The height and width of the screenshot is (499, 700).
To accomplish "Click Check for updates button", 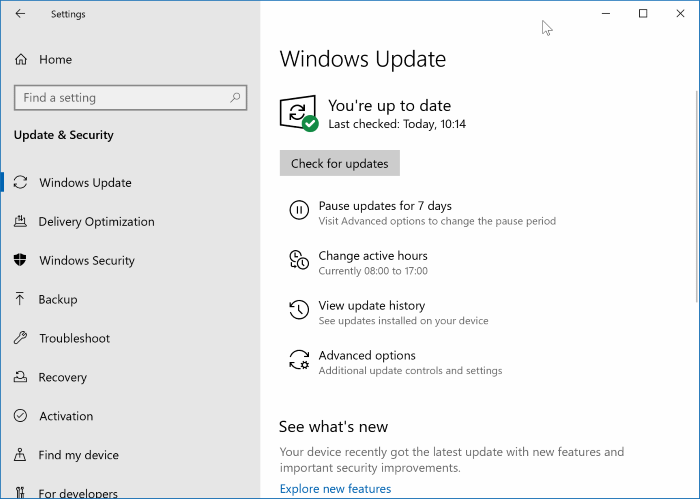I will pyautogui.click(x=340, y=163).
